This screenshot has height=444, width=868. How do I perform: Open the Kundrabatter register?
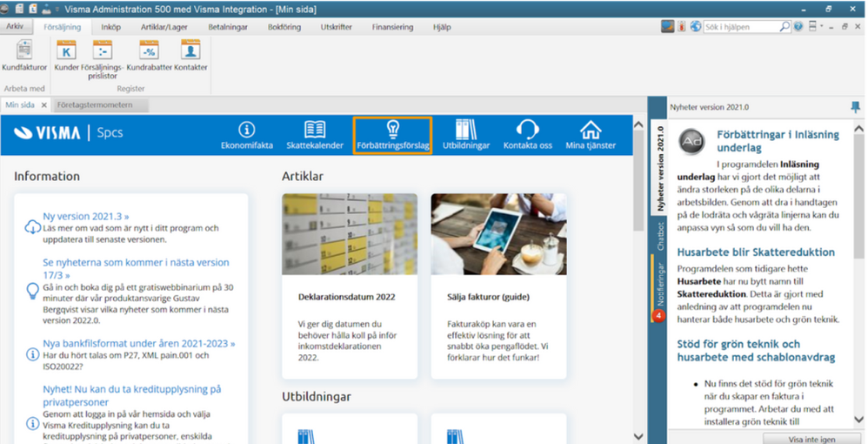click(x=150, y=56)
